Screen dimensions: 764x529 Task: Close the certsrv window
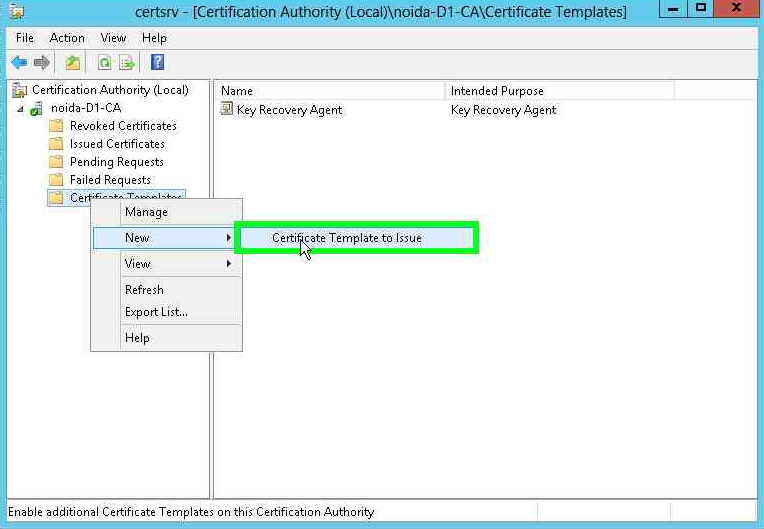pyautogui.click(x=737, y=8)
